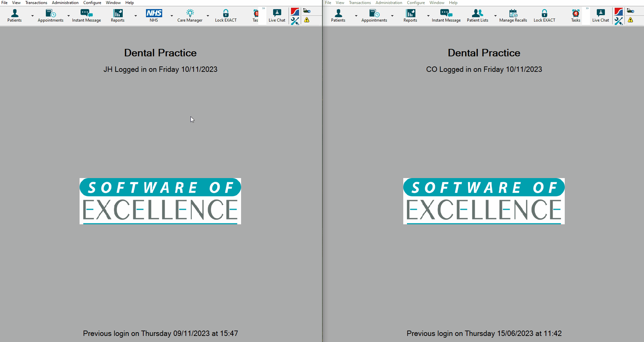Click the NHS toolbar icon
This screenshot has height=342, width=644.
tap(154, 16)
